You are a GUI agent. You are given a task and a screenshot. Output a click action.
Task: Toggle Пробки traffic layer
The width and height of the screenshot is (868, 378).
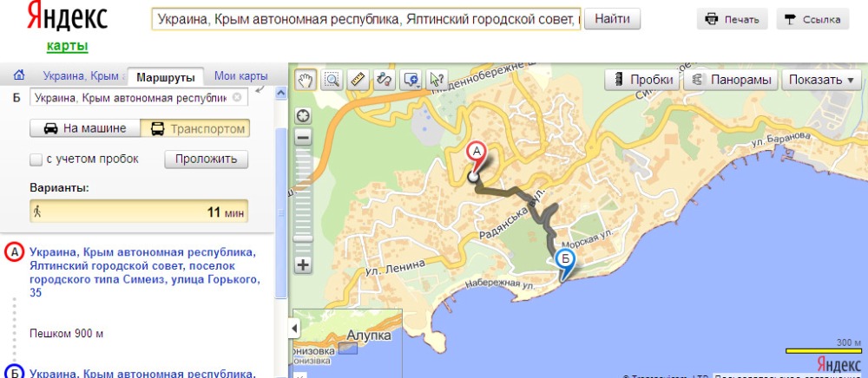click(x=642, y=80)
